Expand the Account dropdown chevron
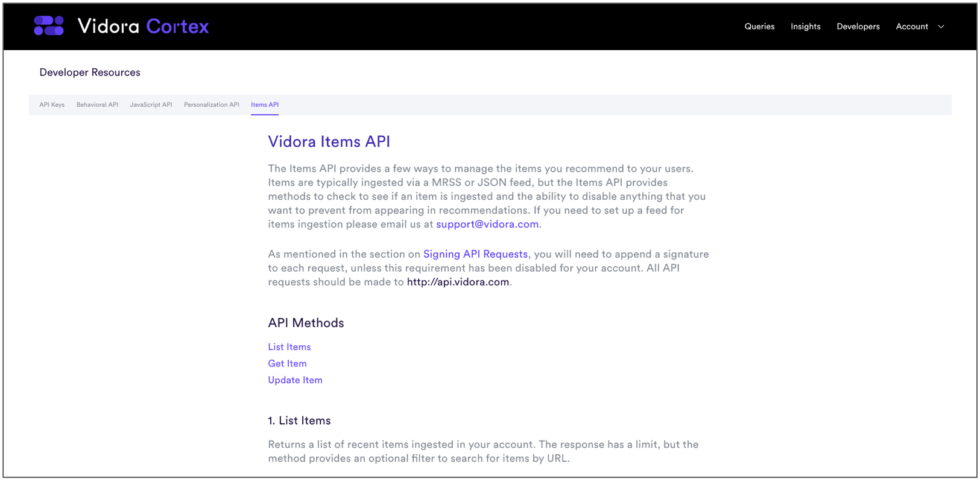980x481 pixels. tap(941, 27)
